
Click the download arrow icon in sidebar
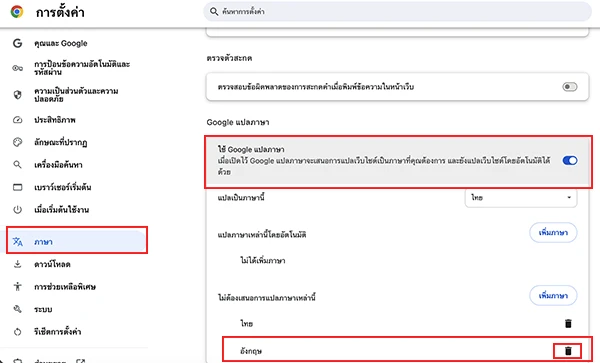tap(17, 264)
